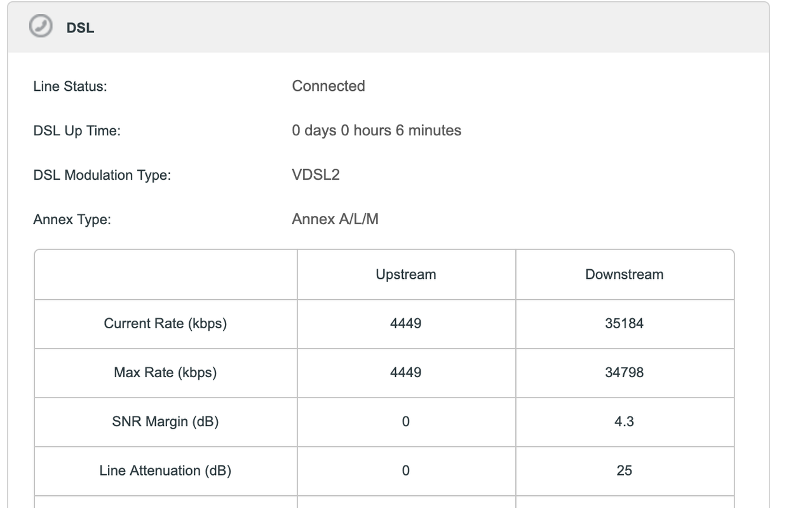The width and height of the screenshot is (812, 508).
Task: Click the downstream line attenuation 25 cell
Action: click(625, 471)
